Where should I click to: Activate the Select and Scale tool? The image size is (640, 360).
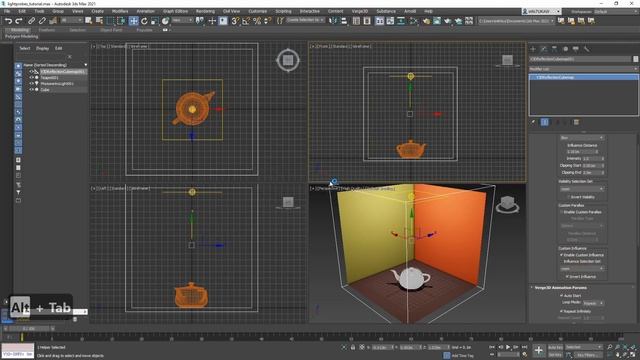pyautogui.click(x=155, y=20)
